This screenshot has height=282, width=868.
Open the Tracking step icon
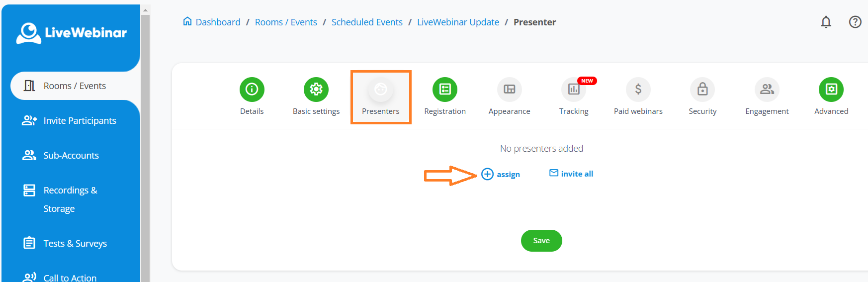point(574,90)
